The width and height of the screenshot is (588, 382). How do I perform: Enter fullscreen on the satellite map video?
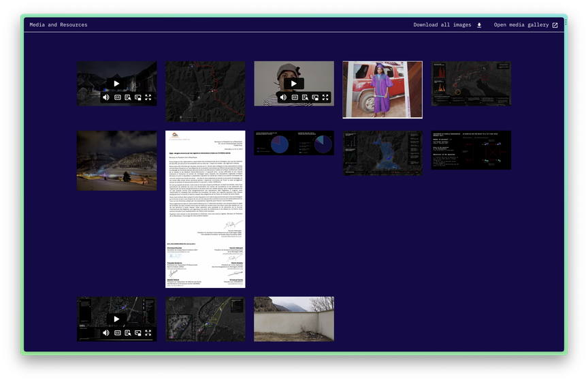[x=148, y=333]
